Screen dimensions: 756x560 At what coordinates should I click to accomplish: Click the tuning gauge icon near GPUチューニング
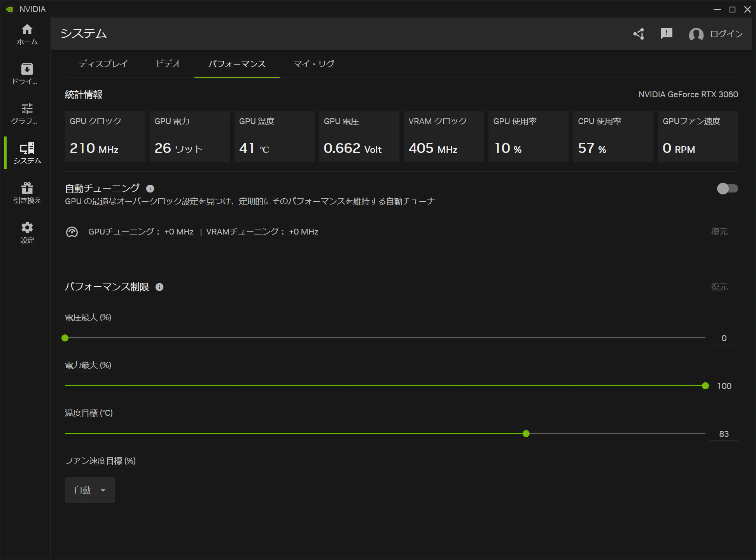click(72, 232)
